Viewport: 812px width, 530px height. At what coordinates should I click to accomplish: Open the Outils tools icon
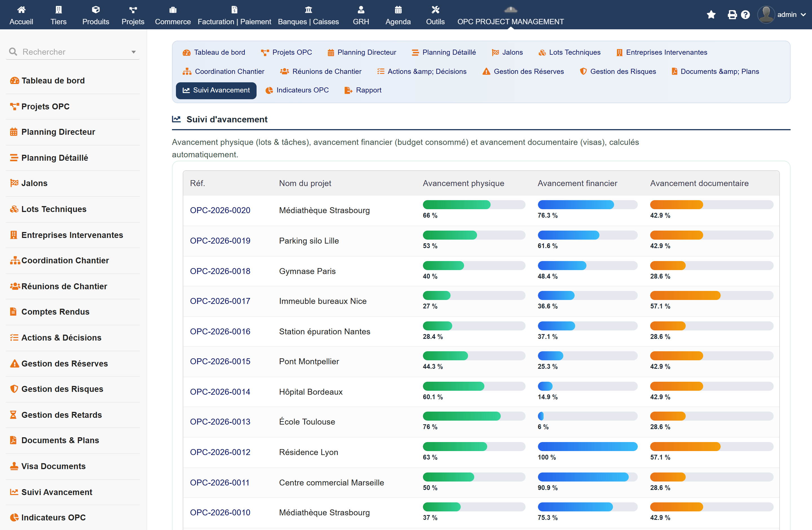[435, 10]
